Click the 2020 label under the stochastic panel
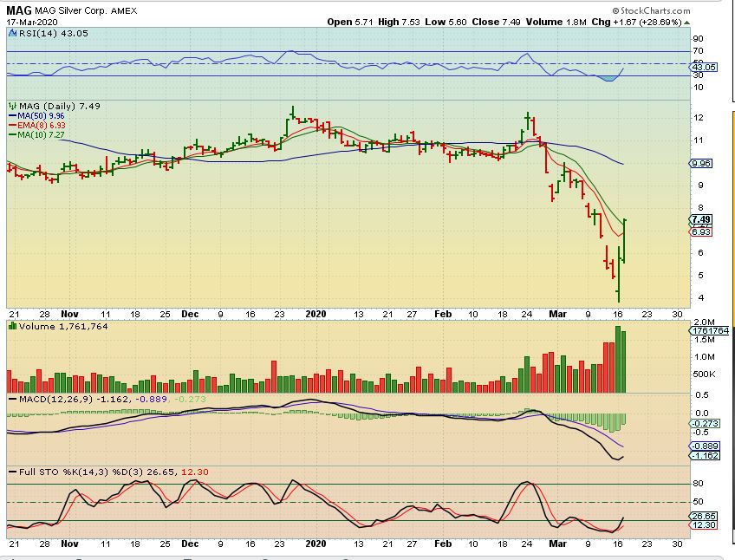735x560 pixels. pyautogui.click(x=315, y=544)
